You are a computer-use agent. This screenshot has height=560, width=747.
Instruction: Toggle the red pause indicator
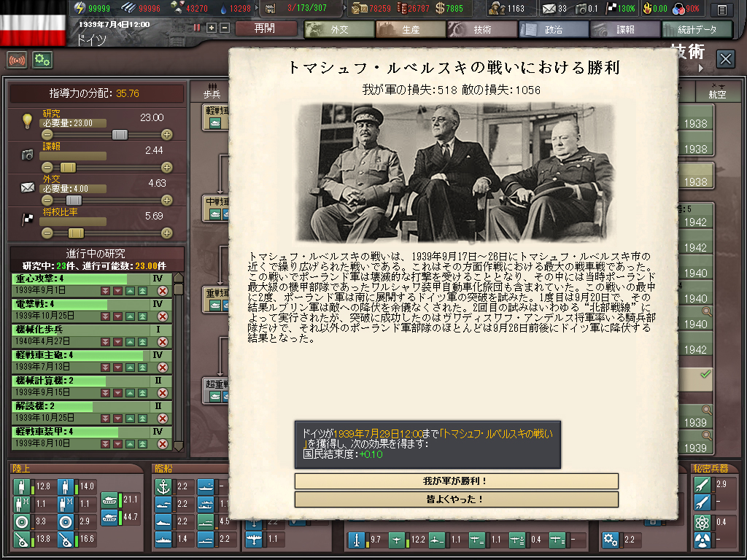(x=197, y=28)
